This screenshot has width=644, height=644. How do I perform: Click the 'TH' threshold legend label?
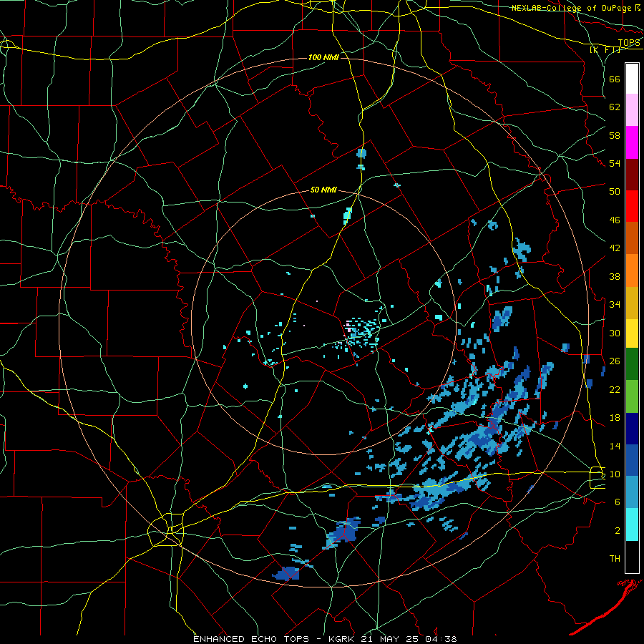point(615,559)
